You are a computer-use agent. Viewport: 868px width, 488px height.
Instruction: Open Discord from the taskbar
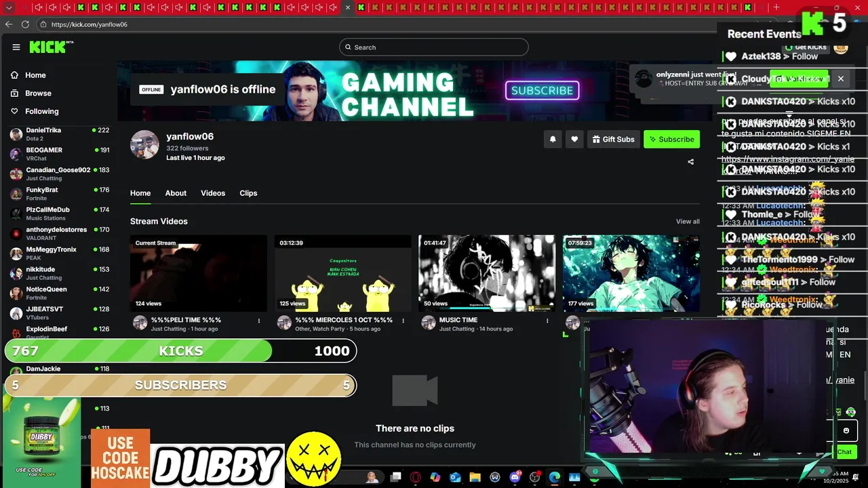[x=515, y=477]
